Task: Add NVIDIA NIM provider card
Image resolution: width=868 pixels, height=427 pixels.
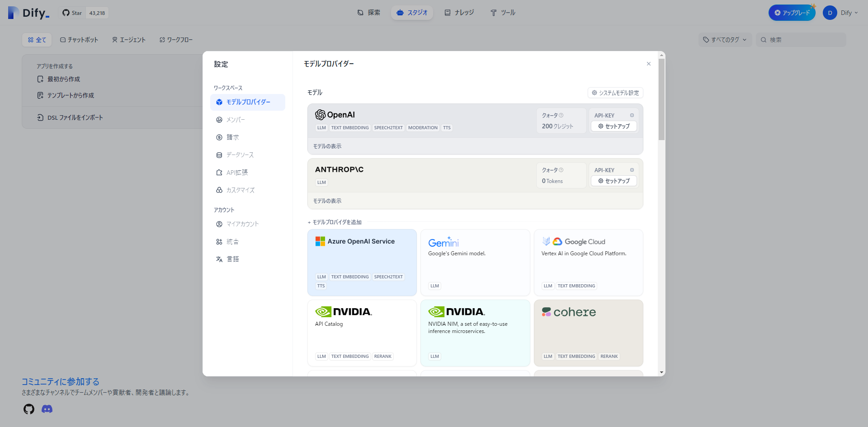Action: 475,333
